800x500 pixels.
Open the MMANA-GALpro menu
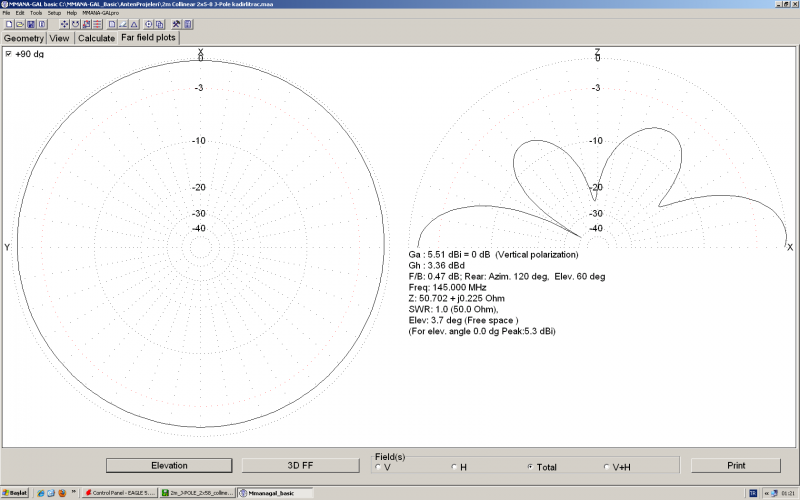[x=101, y=13]
